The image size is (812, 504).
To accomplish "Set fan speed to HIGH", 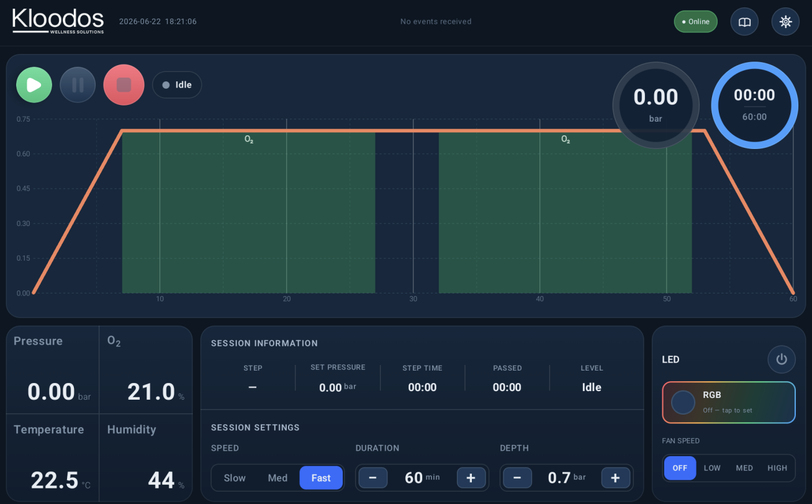I will [777, 468].
